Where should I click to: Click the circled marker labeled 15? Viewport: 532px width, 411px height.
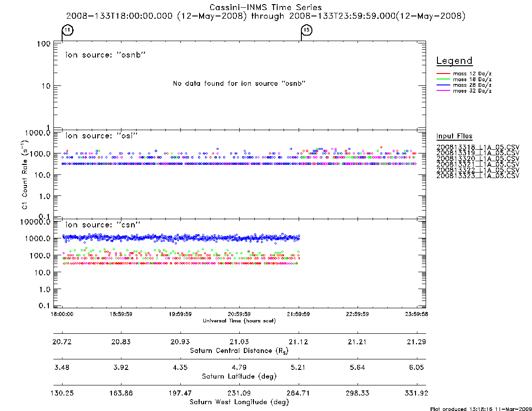tap(306, 30)
